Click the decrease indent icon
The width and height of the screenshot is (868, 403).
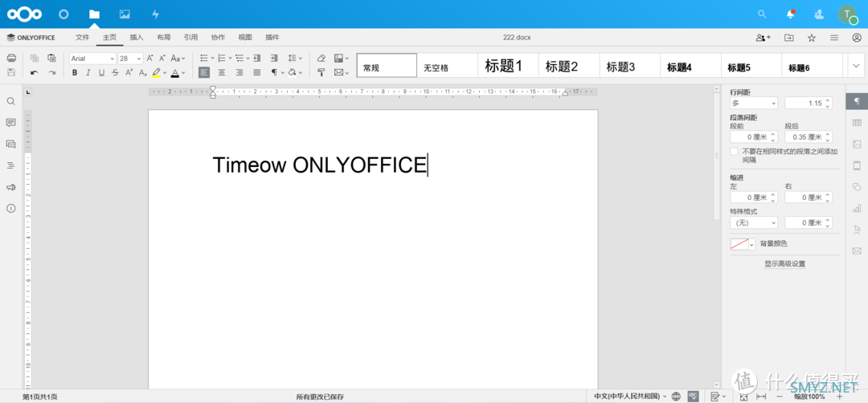coord(256,58)
